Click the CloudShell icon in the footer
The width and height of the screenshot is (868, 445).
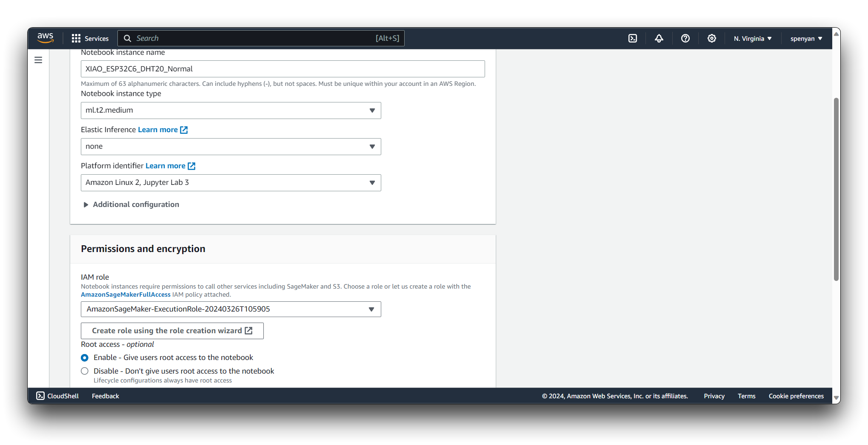point(40,396)
